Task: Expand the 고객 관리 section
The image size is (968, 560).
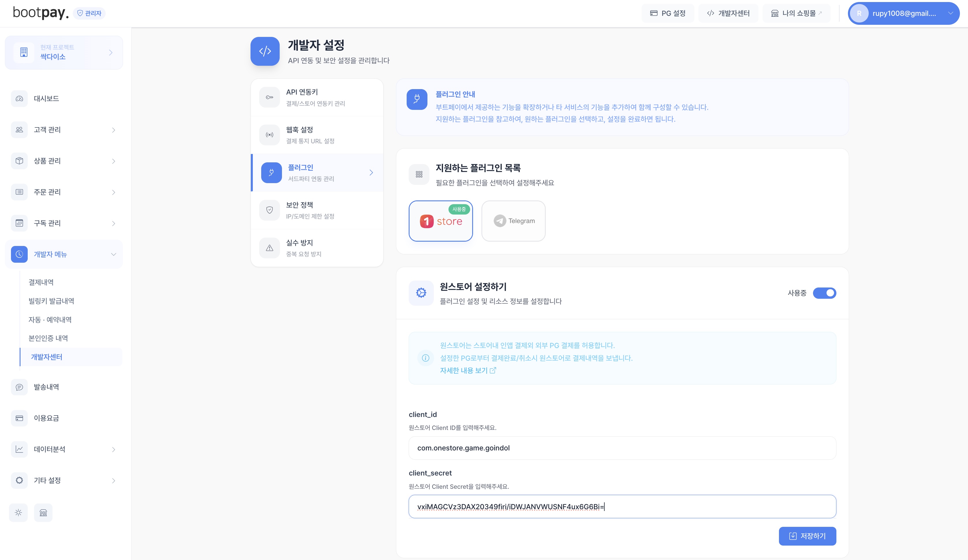Action: [x=64, y=130]
